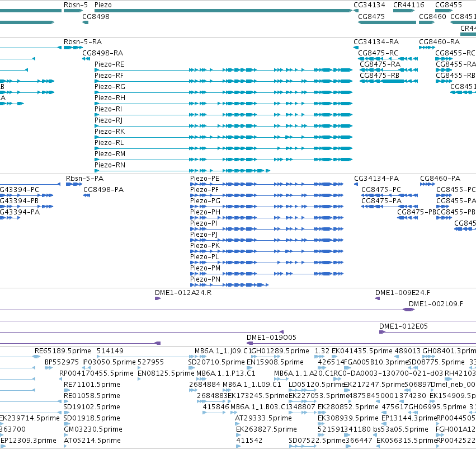Click the Piezo-PF protein label

(x=204, y=190)
